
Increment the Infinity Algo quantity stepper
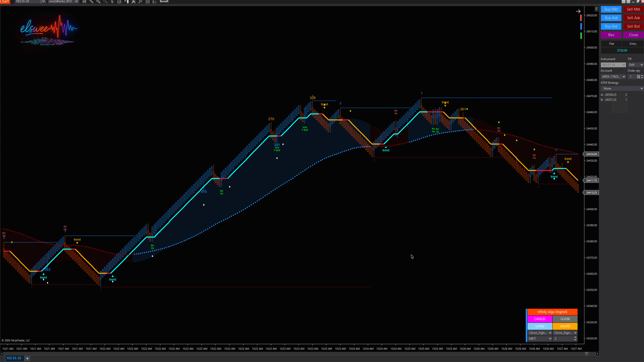coord(575,337)
